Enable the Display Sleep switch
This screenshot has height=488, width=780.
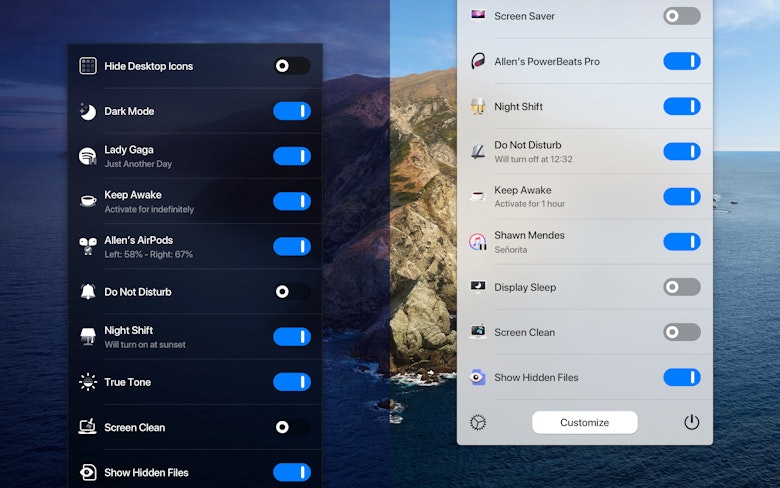(682, 287)
